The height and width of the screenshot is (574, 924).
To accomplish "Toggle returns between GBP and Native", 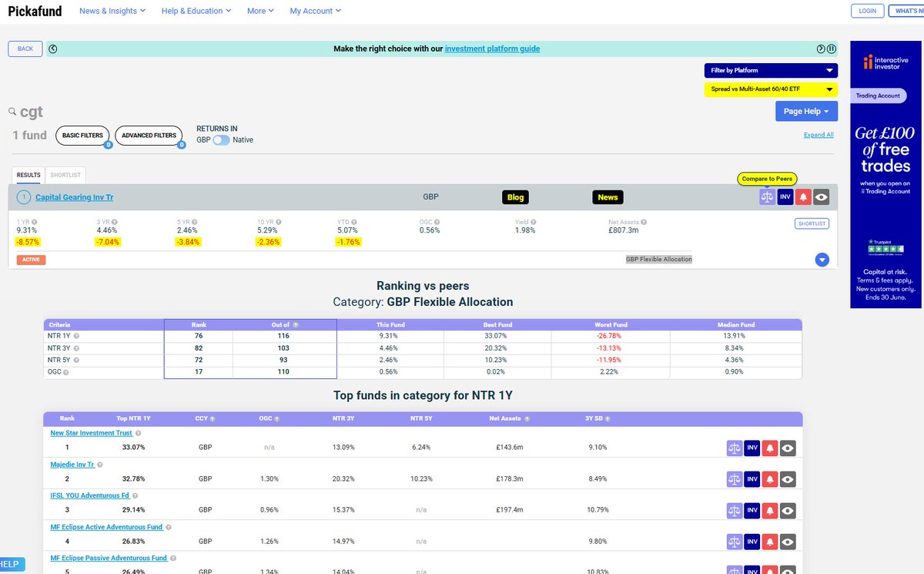I will [221, 140].
